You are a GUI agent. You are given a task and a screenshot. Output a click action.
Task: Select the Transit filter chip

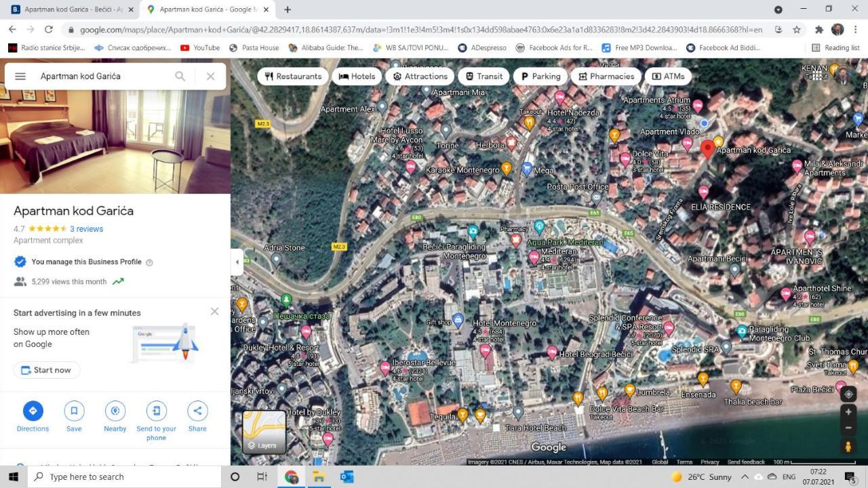tap(484, 76)
